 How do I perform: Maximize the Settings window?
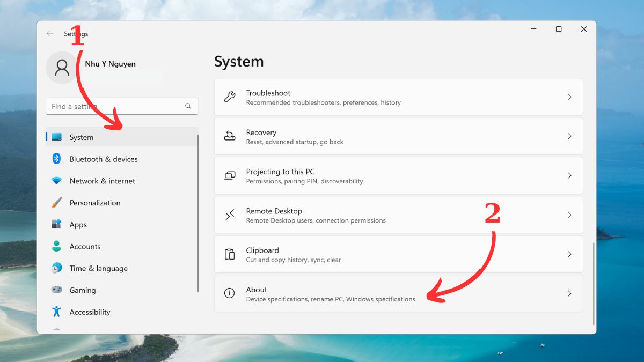[559, 29]
